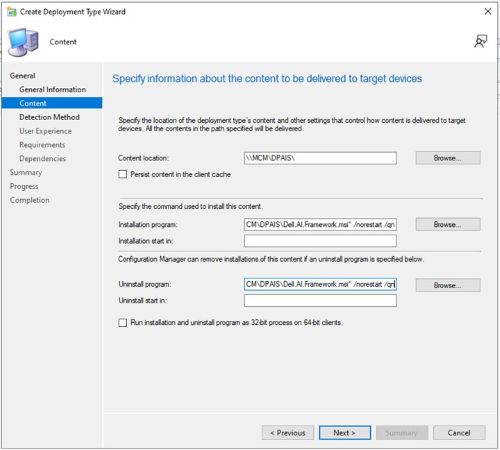Browse for the Content location folder
The image size is (500, 450).
click(x=448, y=158)
